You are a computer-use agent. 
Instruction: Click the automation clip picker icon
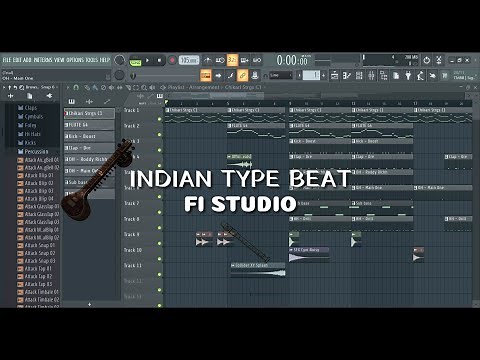107,101
